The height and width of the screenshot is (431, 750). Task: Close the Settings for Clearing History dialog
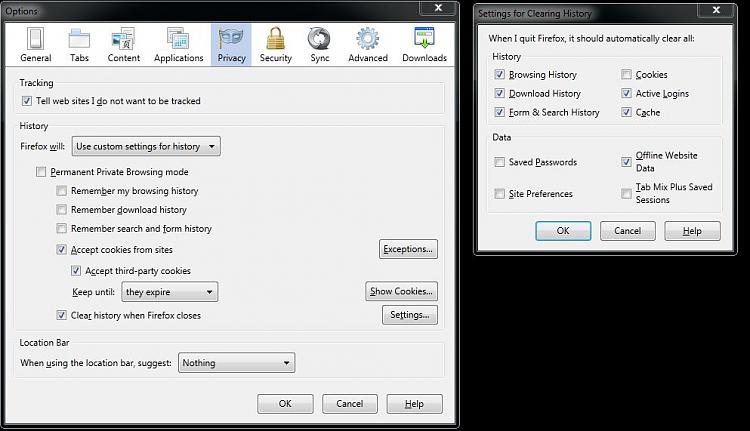[x=716, y=10]
